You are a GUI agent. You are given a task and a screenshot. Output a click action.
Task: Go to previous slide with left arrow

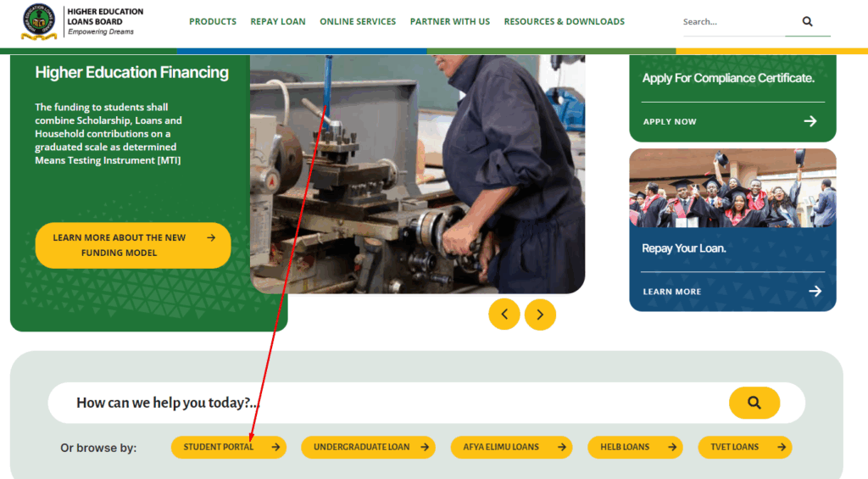pos(504,315)
